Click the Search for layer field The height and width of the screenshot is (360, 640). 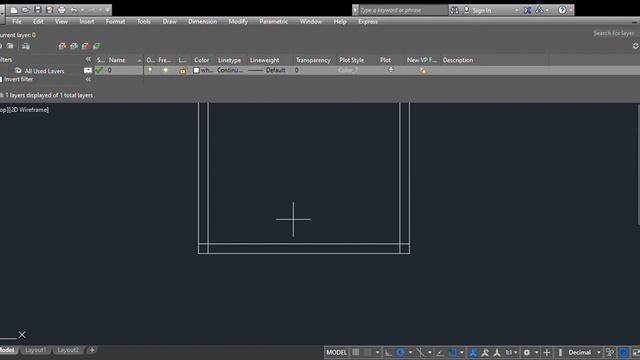(613, 33)
